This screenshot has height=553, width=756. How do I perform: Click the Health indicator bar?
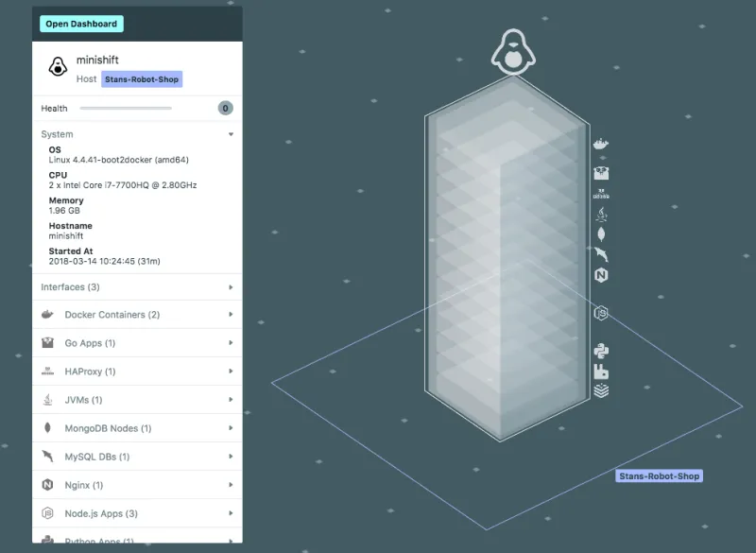click(126, 108)
